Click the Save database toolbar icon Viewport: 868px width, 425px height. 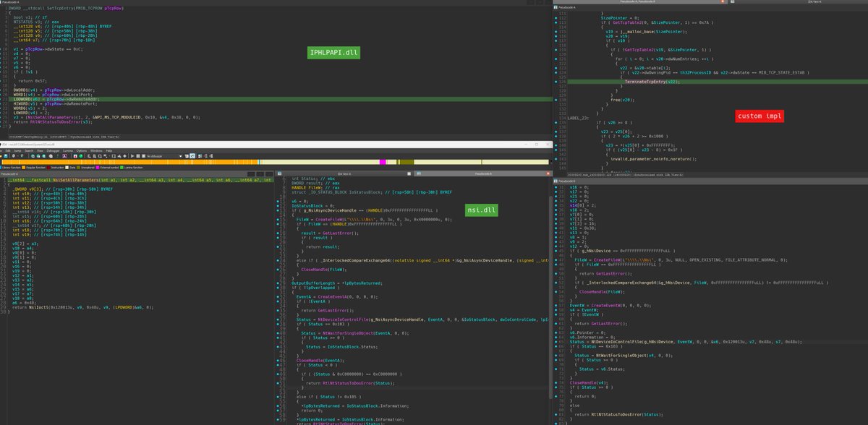click(5, 156)
